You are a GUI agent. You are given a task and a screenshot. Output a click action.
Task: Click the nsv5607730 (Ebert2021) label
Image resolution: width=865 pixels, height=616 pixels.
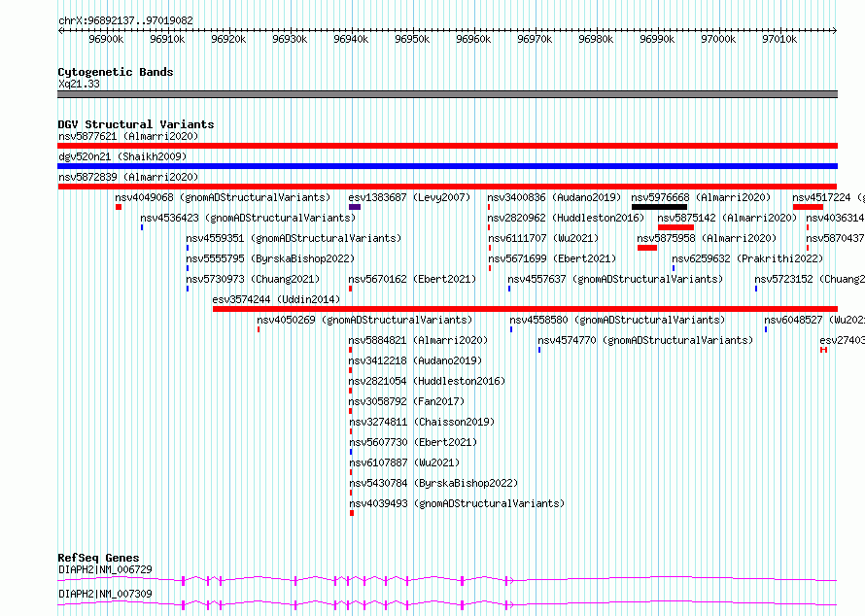(x=413, y=442)
